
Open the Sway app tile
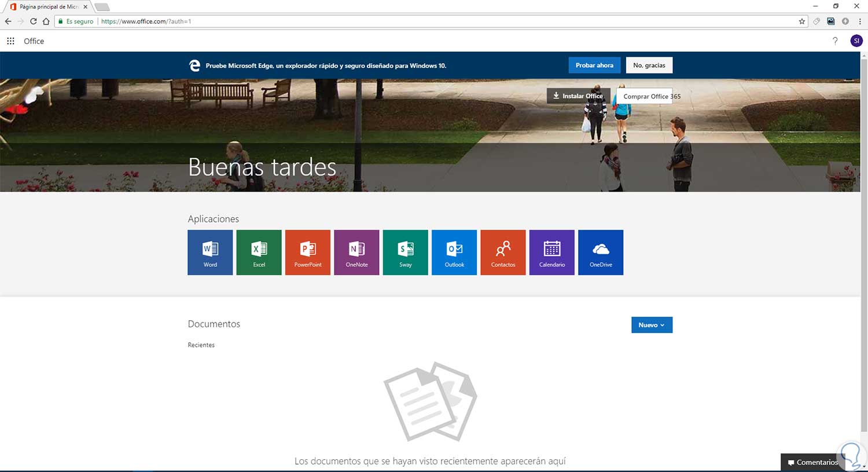coord(406,253)
